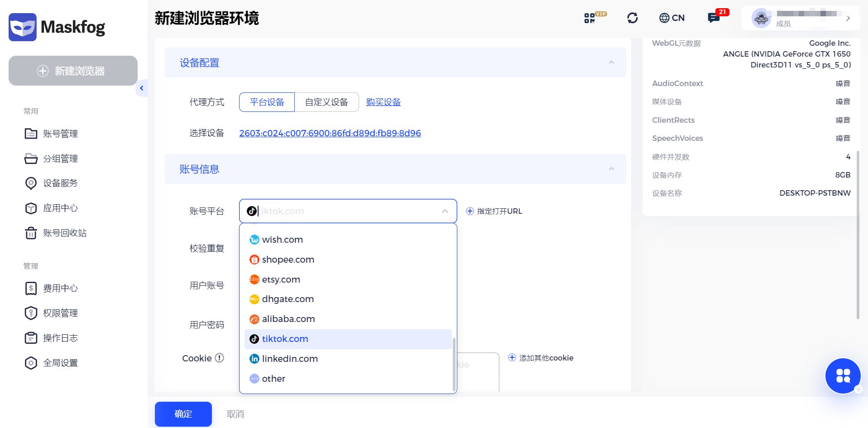Open 权限管理 shield icon in sidebar
This screenshot has height=428, width=868.
(31, 313)
